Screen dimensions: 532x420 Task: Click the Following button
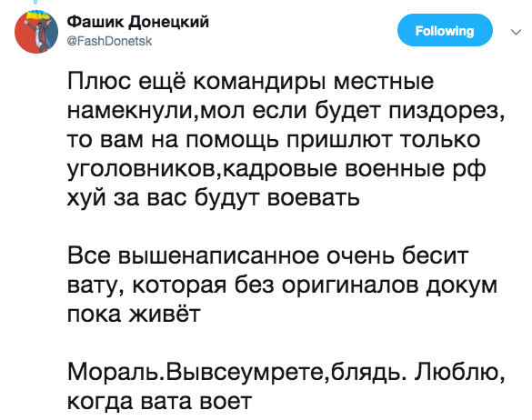point(445,30)
